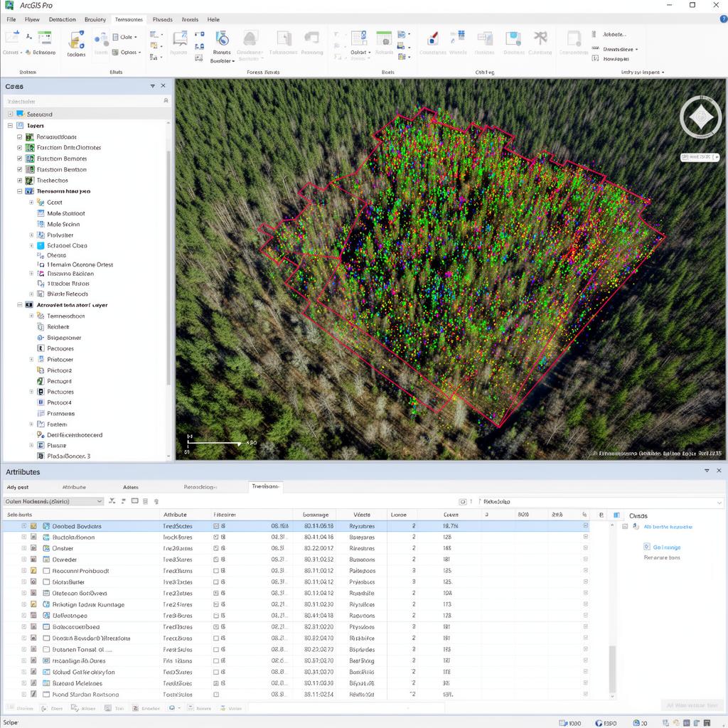Expand the Temneschoon tree item
Viewport: 728px width, 728px height.
coord(31,316)
